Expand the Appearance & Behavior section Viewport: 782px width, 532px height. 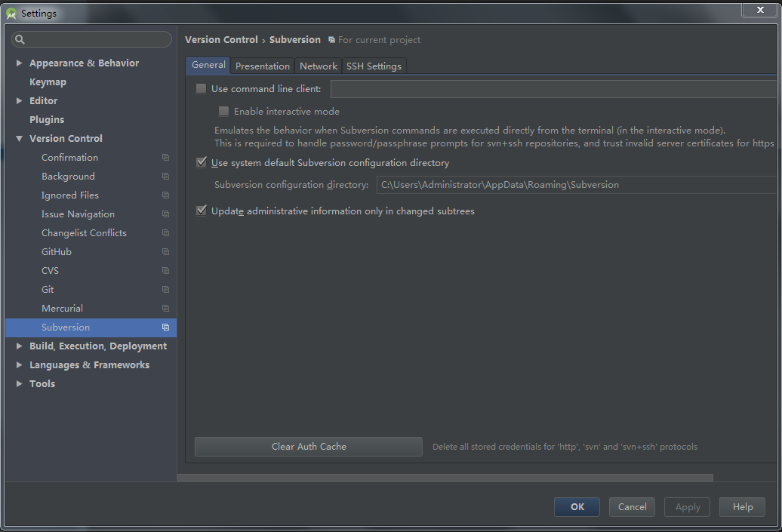coord(19,63)
